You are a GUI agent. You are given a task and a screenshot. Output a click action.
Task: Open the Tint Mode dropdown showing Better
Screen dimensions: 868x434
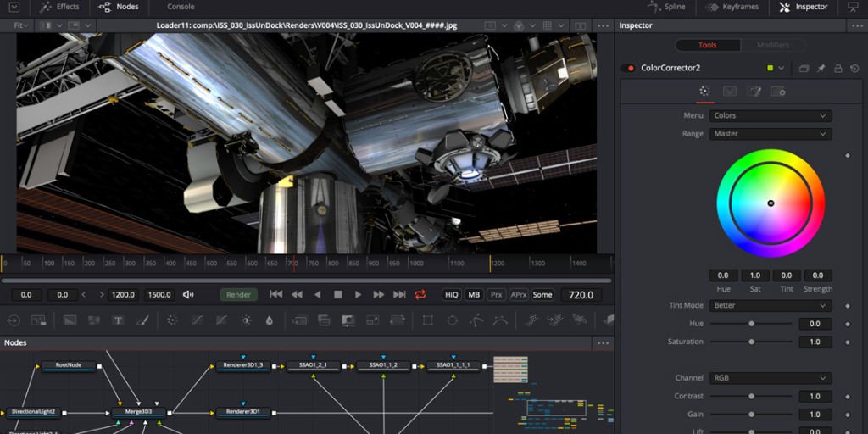(x=771, y=305)
